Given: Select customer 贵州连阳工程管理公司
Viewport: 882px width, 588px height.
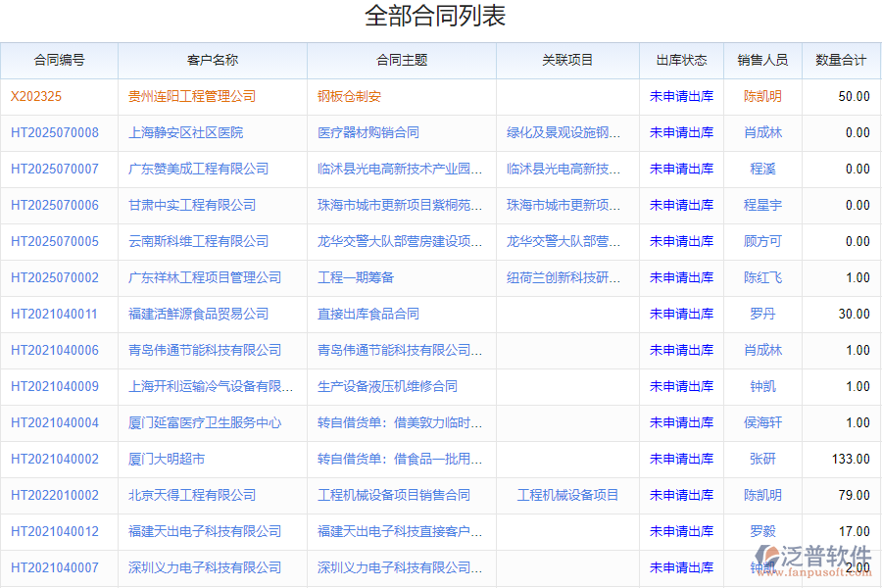Looking at the screenshot, I should 192,96.
